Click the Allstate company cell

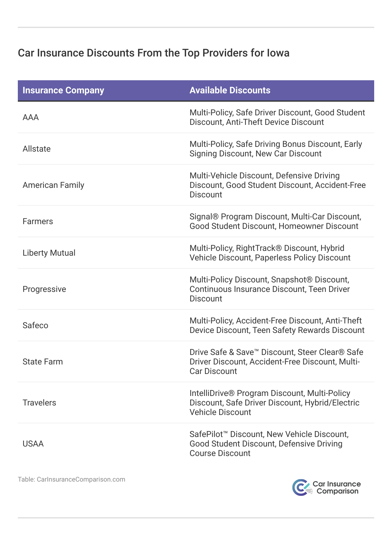[x=37, y=149]
